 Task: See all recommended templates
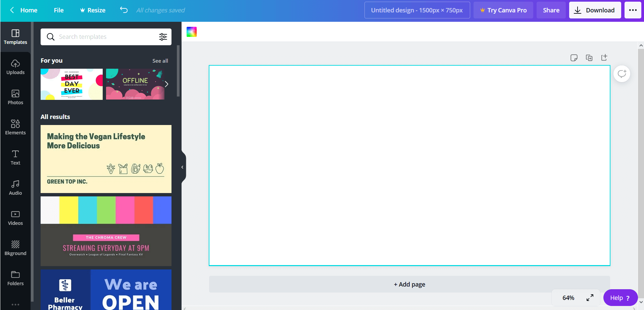coord(160,61)
